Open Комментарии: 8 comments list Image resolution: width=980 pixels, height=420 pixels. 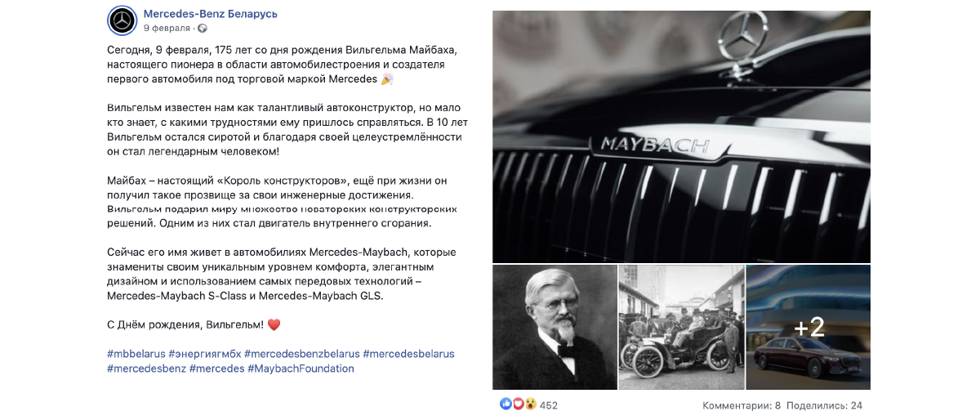click(742, 405)
